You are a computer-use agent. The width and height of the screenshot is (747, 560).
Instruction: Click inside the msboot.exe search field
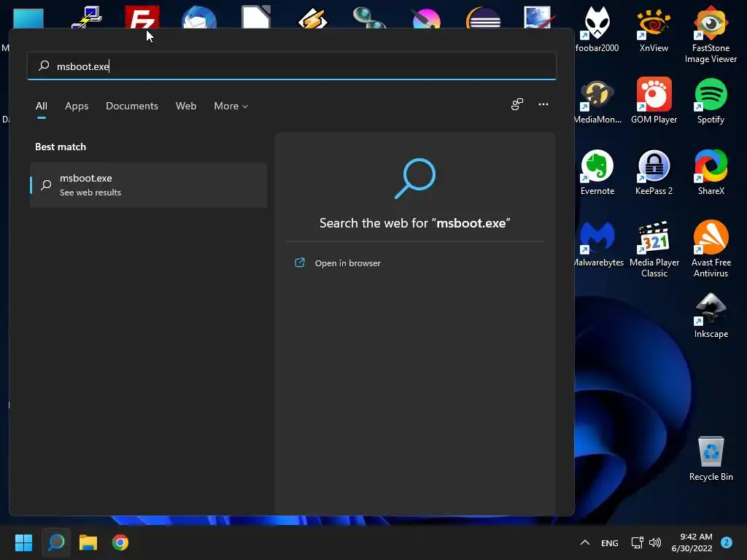[292, 66]
